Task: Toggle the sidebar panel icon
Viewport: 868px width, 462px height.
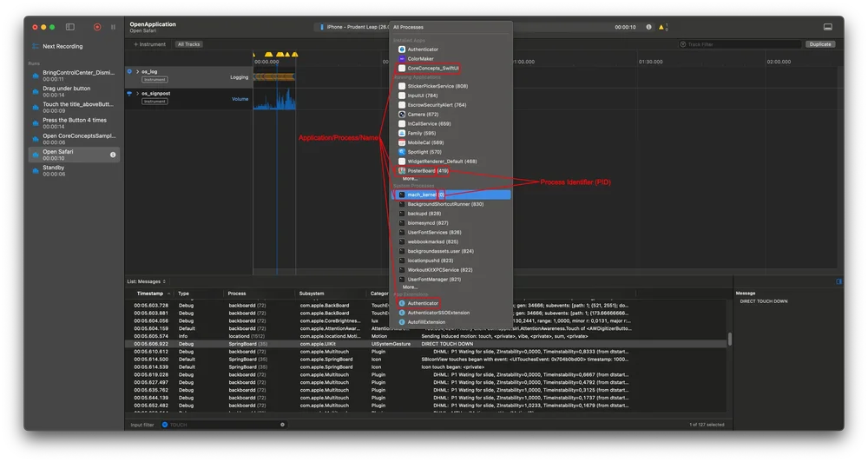Action: pyautogui.click(x=70, y=27)
